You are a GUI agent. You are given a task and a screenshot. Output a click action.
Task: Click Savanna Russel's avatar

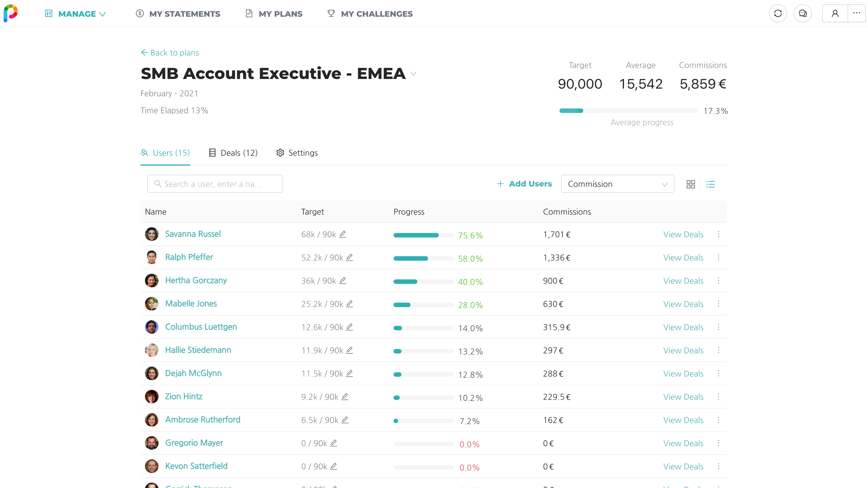pos(152,234)
